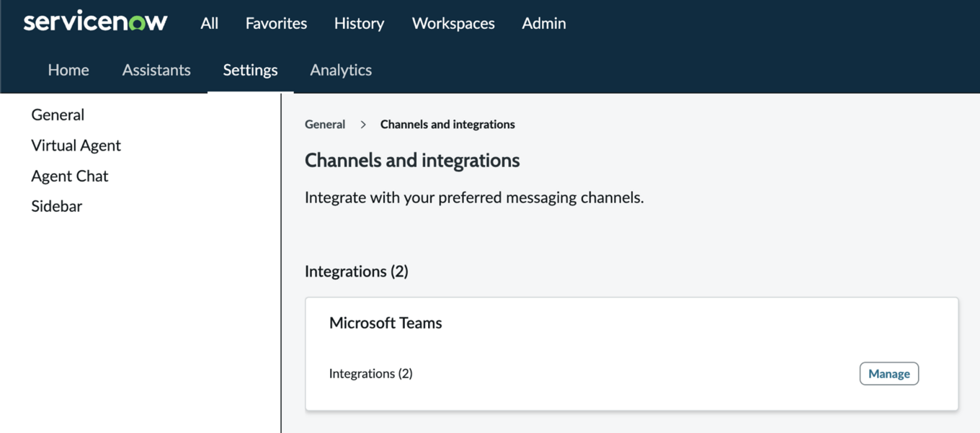Open Virtual Agent settings

[x=76, y=146]
